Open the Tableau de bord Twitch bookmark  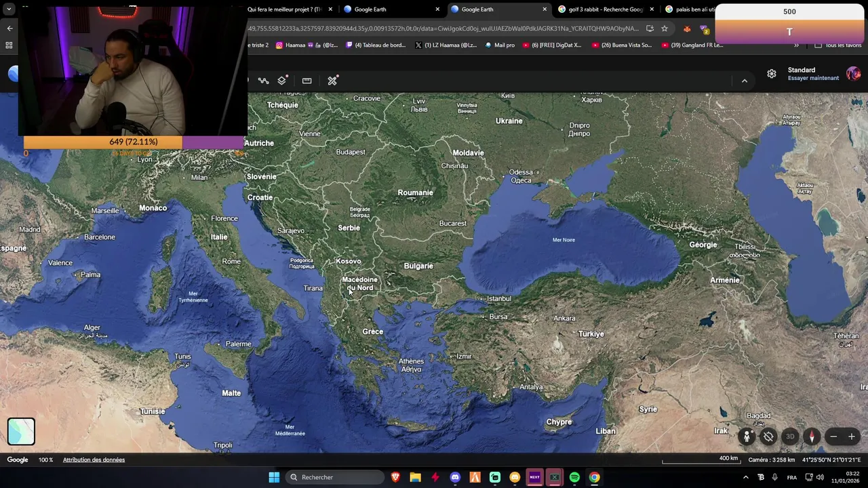click(x=376, y=45)
